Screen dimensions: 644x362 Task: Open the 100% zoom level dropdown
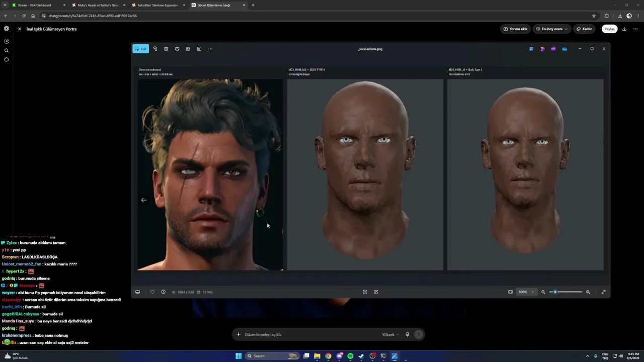point(526,292)
